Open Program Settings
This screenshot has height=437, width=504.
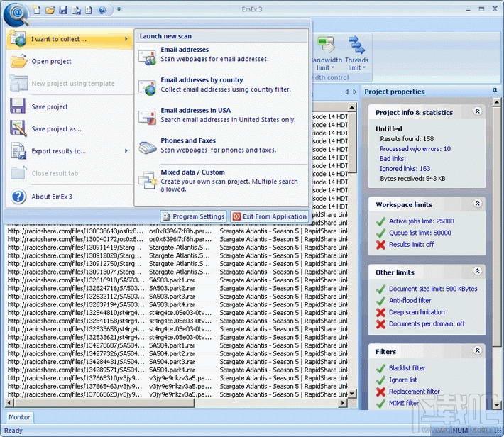pyautogui.click(x=193, y=216)
